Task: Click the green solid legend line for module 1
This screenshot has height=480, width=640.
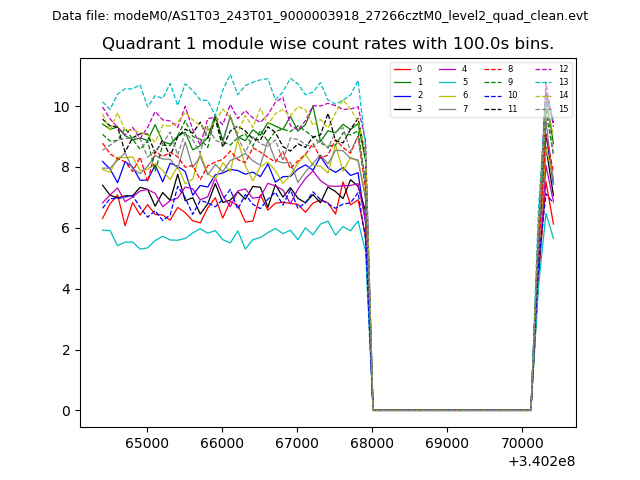Action: (402, 82)
